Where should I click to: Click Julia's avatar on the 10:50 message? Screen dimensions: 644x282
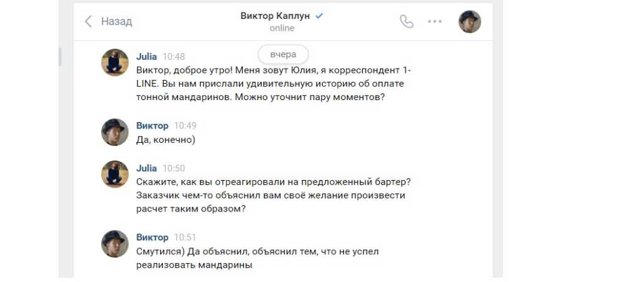tap(115, 174)
